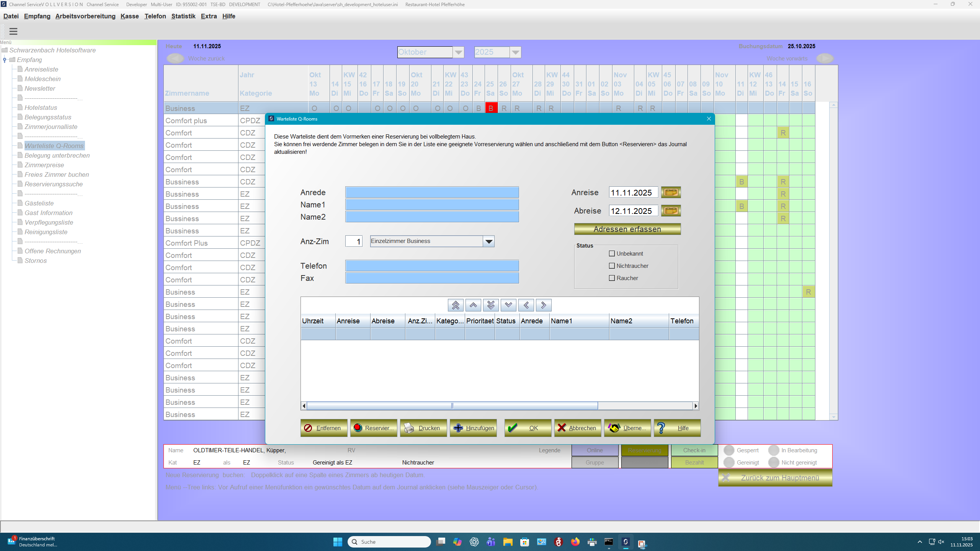Open the 2025 year dropdown

coord(516,52)
